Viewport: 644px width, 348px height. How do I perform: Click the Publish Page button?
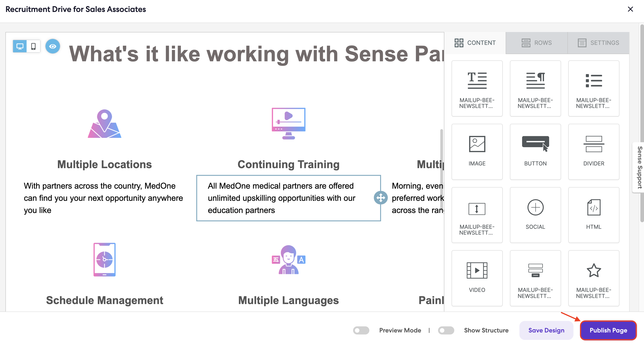click(x=608, y=330)
